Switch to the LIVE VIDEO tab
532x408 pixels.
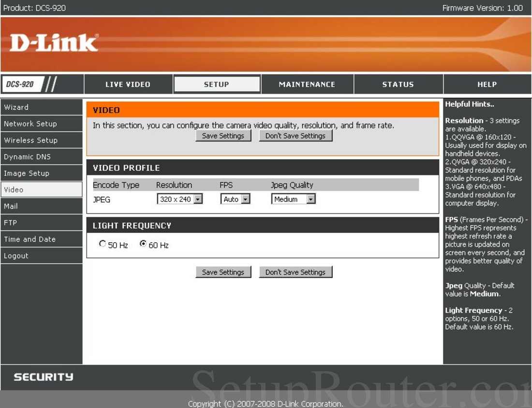coord(128,84)
